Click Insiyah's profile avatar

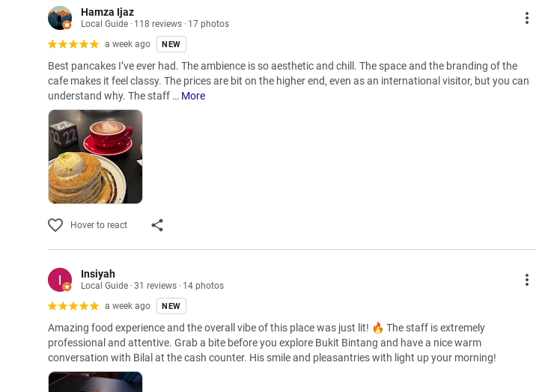(x=60, y=280)
